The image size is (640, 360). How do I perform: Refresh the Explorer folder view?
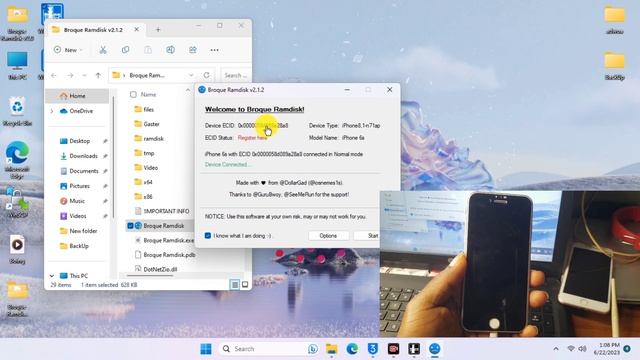[207, 75]
